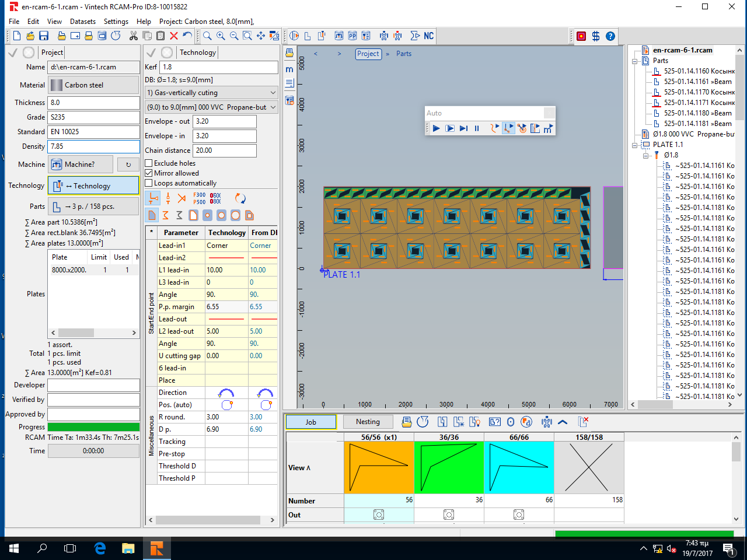Image resolution: width=747 pixels, height=560 pixels.
Task: Click the scissors Cut icon
Action: coord(134,36)
